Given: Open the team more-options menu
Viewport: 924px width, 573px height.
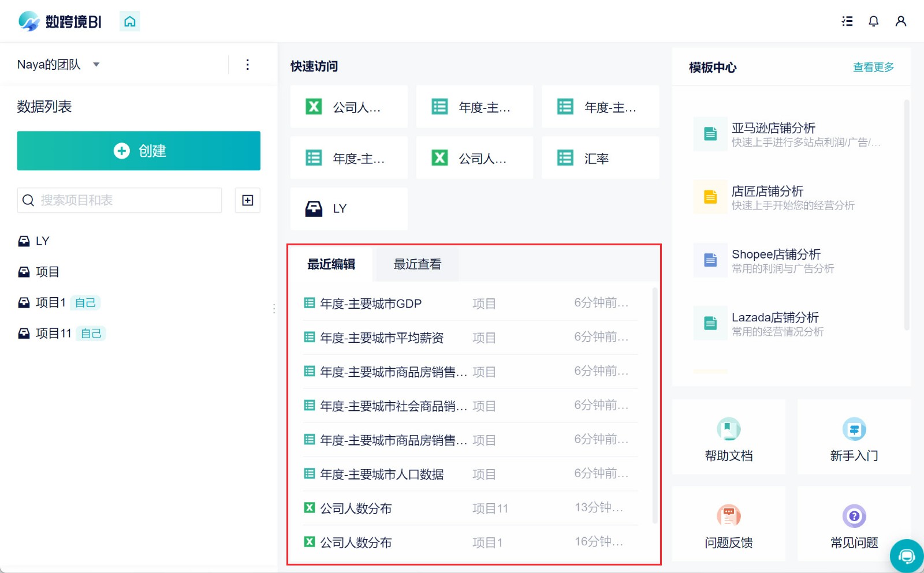Looking at the screenshot, I should click(248, 65).
